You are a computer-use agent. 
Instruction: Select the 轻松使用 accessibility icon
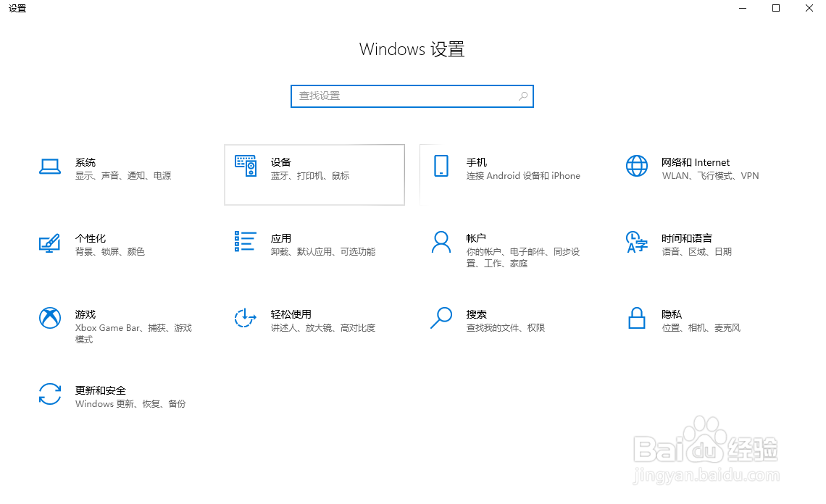tap(244, 319)
